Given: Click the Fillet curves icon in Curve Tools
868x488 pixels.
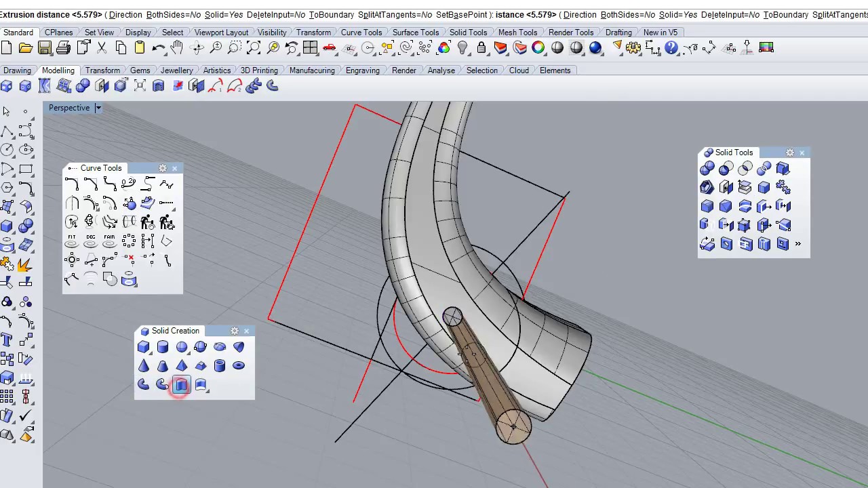Looking at the screenshot, I should [x=72, y=184].
